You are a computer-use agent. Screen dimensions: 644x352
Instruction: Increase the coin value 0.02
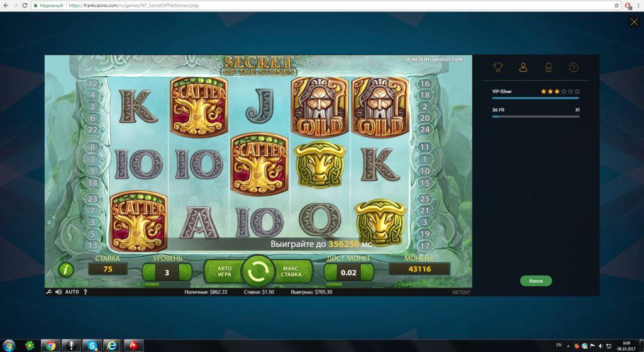point(367,272)
